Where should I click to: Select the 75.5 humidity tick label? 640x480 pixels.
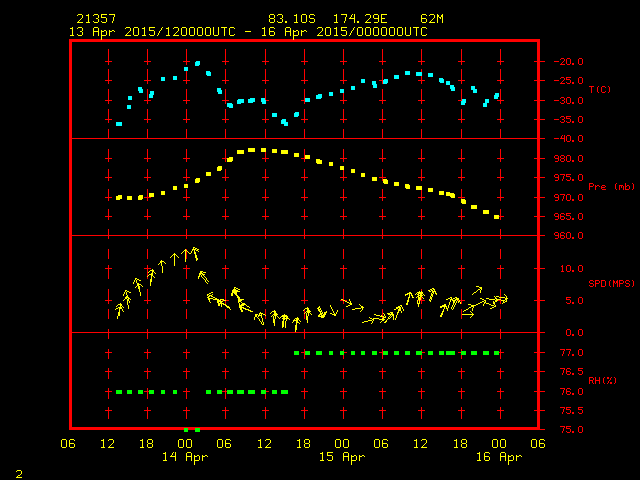pos(572,411)
